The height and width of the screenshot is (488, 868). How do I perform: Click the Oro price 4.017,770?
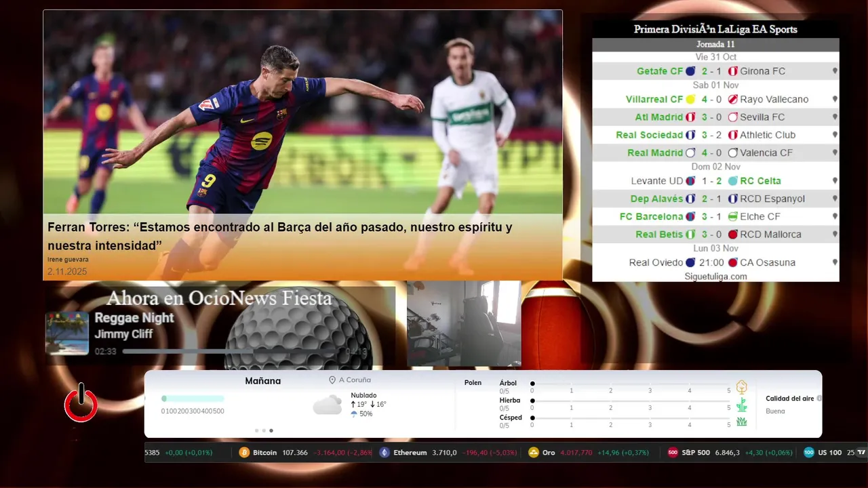(x=576, y=453)
